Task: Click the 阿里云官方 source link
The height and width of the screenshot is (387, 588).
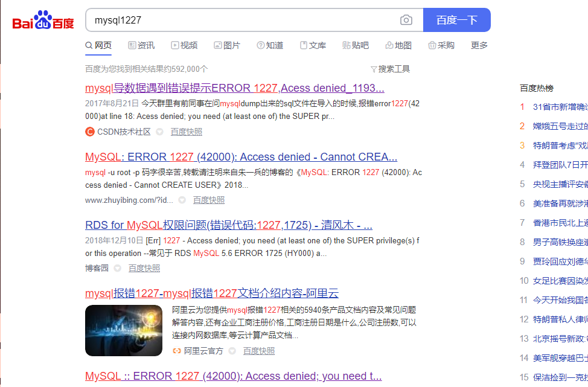Action: pos(203,351)
